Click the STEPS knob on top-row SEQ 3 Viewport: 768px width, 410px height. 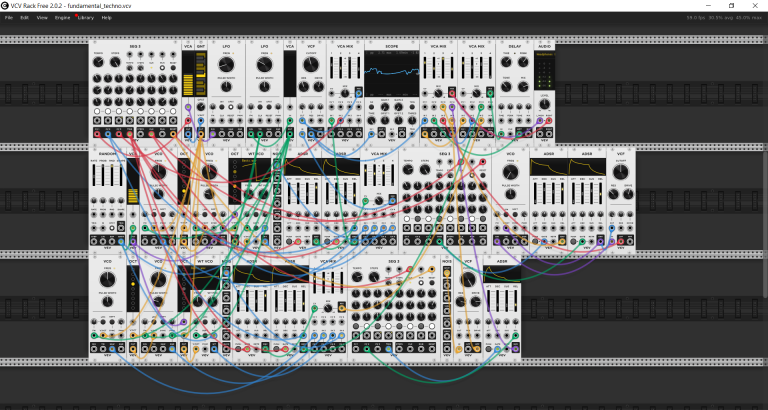[x=115, y=62]
